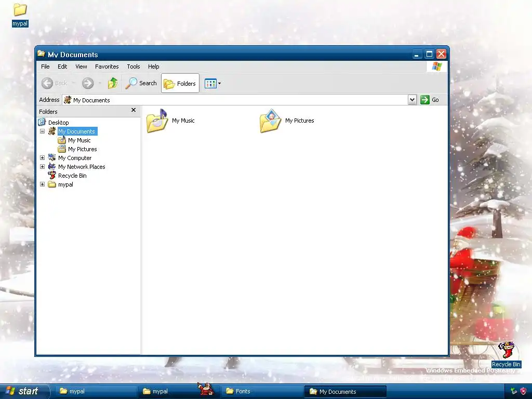This screenshot has height=399, width=532.
Task: Select My Network Places tree item
Action: tap(82, 167)
